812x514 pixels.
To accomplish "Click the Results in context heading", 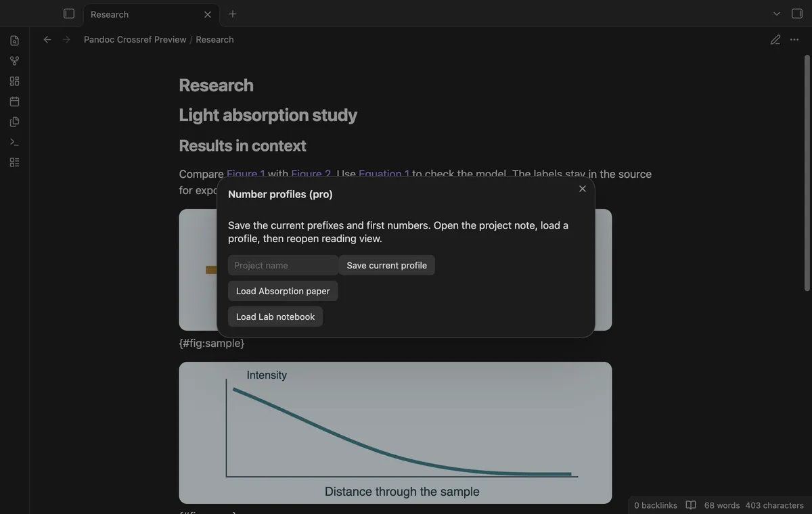I will [242, 145].
